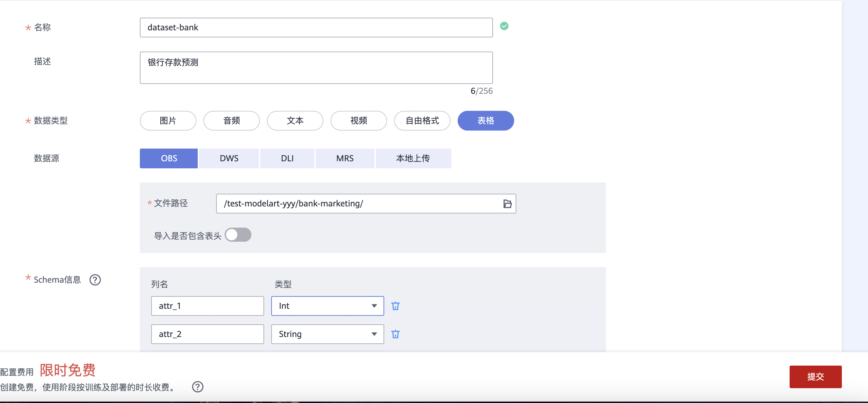This screenshot has height=403, width=868.
Task: Select 图片 data type option
Action: [x=168, y=121]
